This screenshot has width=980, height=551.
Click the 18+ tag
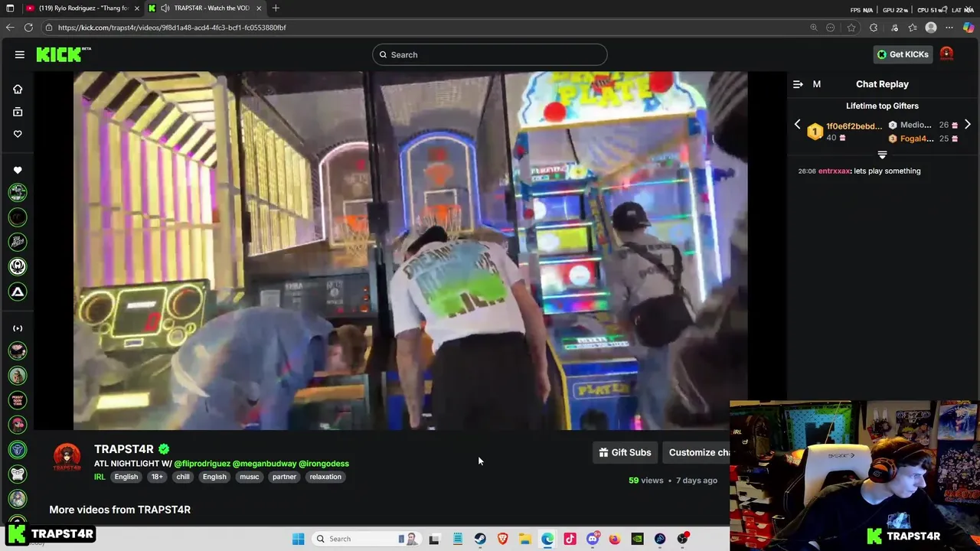point(157,477)
